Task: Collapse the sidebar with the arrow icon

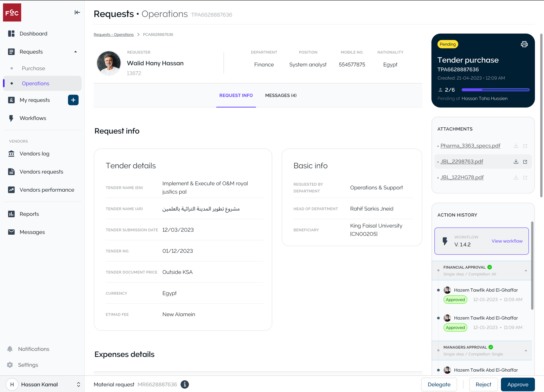Action: [x=77, y=12]
